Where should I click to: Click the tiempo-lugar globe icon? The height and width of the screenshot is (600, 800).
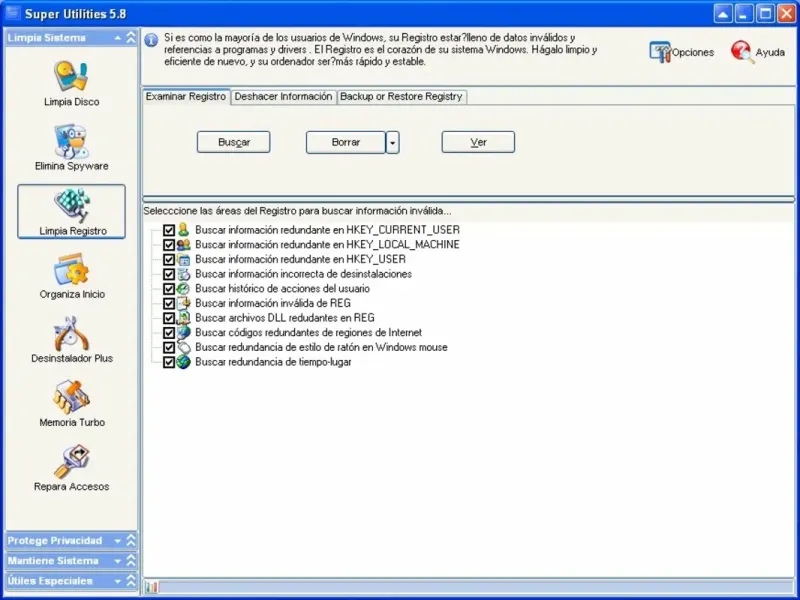tap(184, 362)
